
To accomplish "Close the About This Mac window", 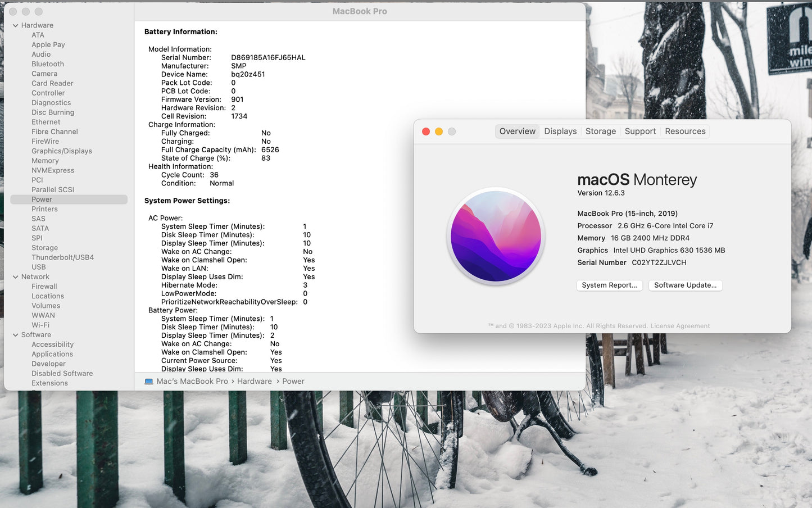I will (x=426, y=131).
